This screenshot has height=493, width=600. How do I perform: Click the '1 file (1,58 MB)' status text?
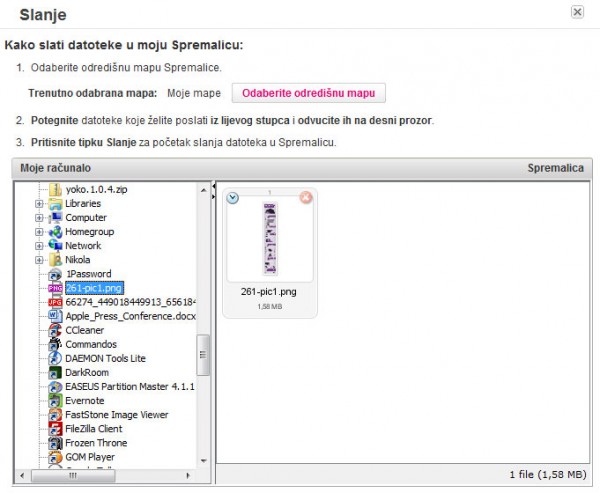tap(548, 475)
